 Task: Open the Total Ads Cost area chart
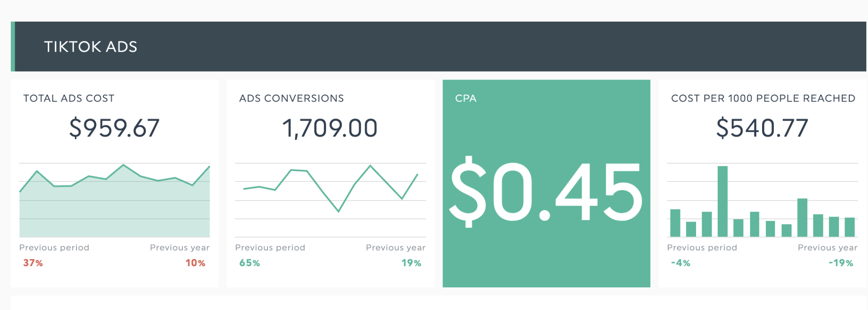point(115,204)
